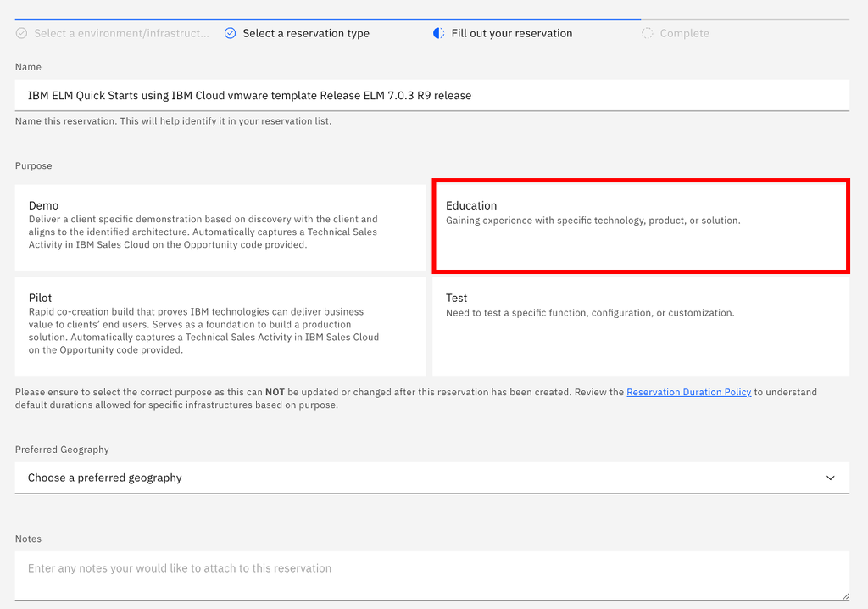
Task: Choose the Education purpose tile
Action: 641,226
